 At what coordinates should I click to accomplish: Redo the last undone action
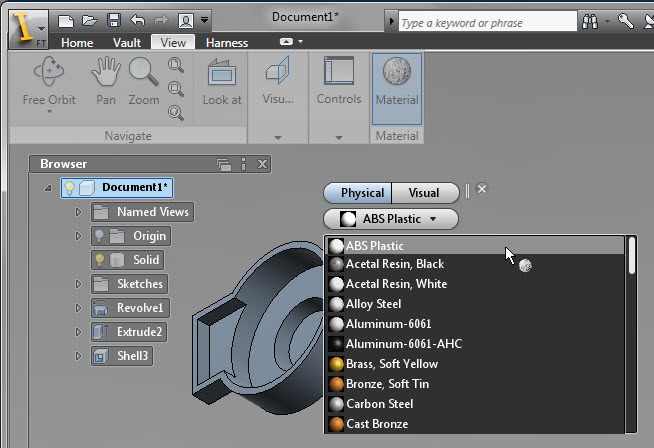[x=161, y=20]
